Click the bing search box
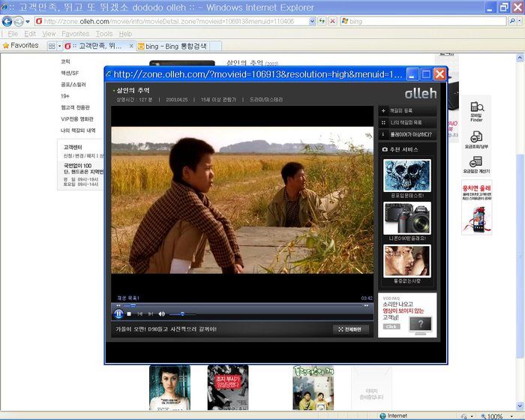The width and height of the screenshot is (525, 420). (x=424, y=22)
